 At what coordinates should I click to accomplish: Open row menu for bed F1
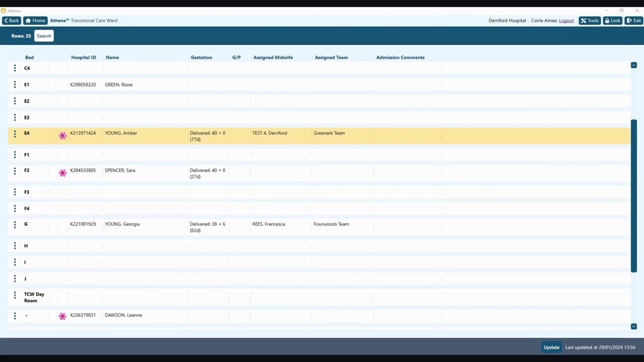(x=15, y=154)
